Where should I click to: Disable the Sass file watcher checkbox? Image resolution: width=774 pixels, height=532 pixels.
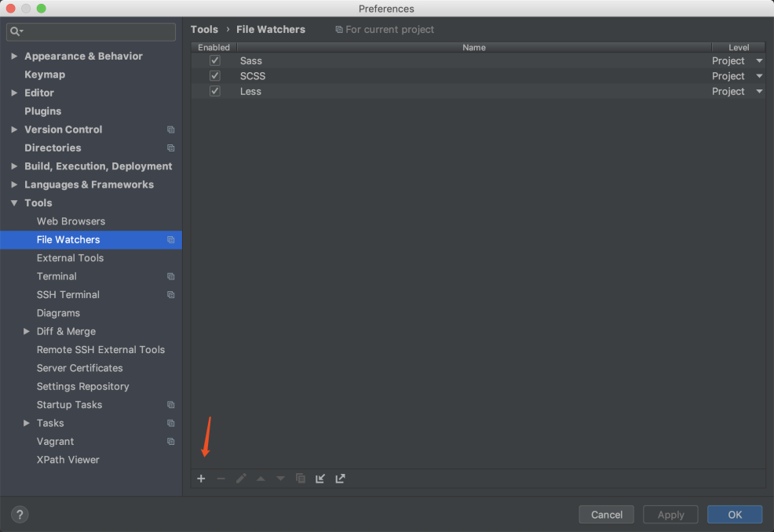click(x=215, y=60)
